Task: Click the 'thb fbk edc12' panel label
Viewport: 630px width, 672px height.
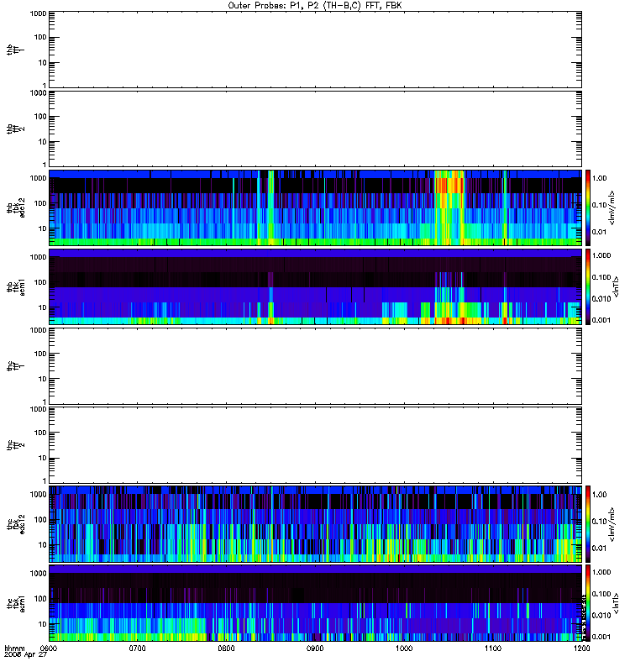Action: pos(15,207)
